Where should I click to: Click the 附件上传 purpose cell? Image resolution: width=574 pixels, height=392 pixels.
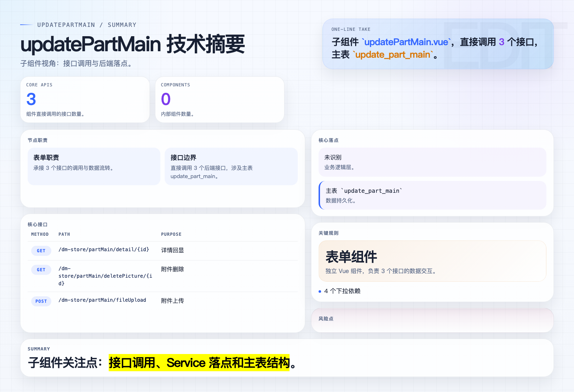173,301
